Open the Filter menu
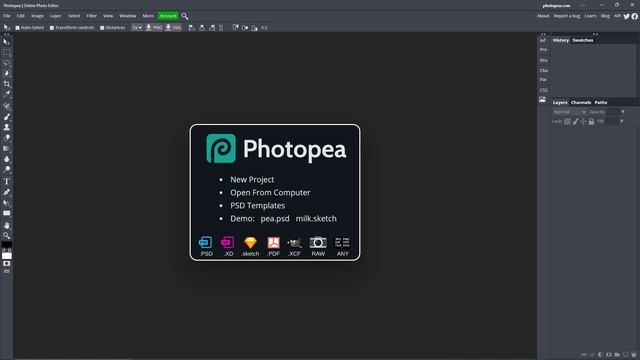 pos(91,16)
